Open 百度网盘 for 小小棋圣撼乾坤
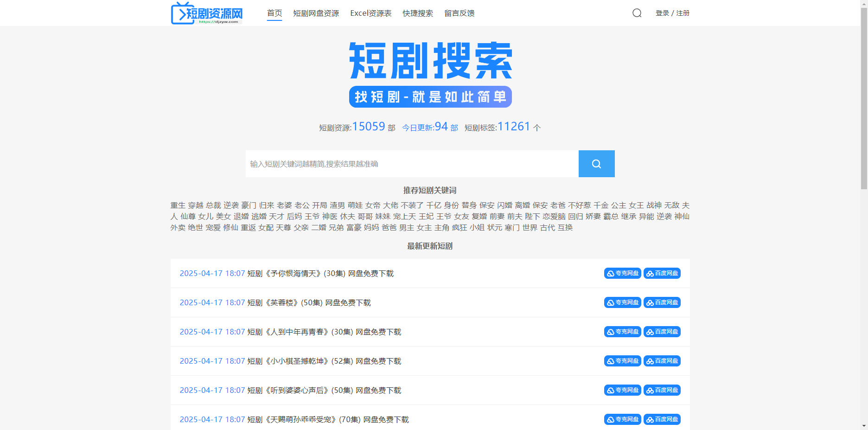The width and height of the screenshot is (868, 430). (662, 361)
